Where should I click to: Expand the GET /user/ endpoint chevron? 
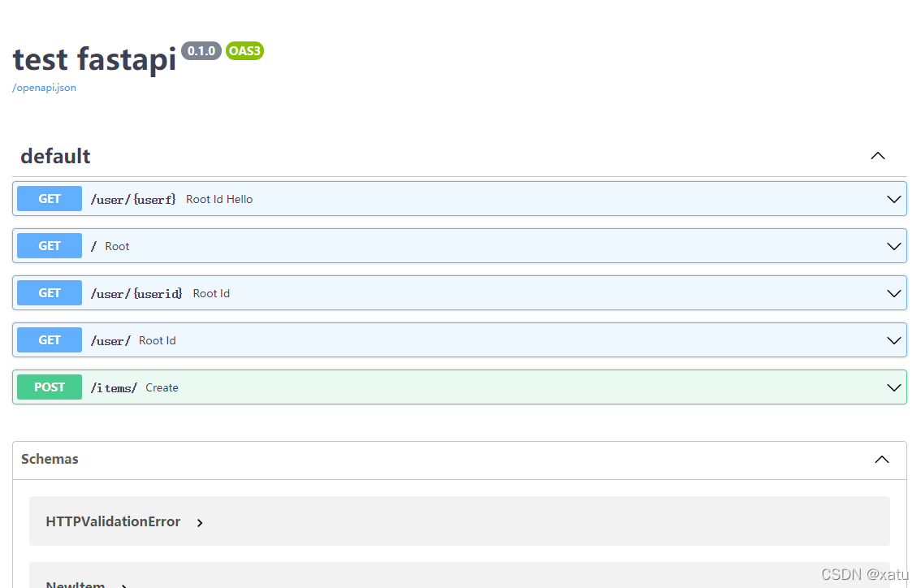(x=893, y=340)
